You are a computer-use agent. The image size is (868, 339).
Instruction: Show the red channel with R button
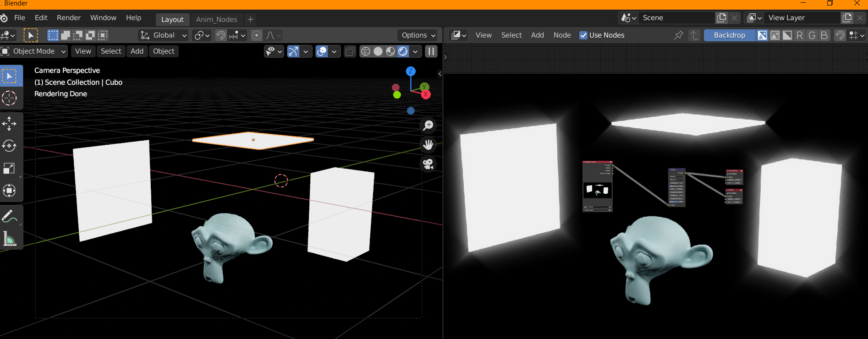[x=800, y=35]
